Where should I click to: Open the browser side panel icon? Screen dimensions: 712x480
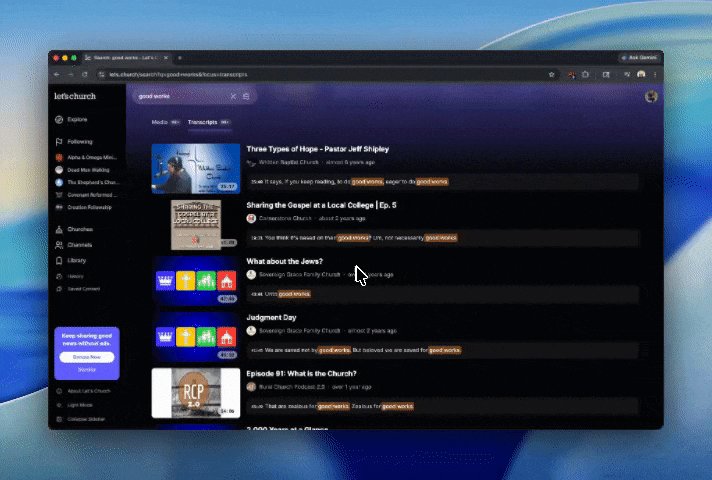tap(606, 74)
